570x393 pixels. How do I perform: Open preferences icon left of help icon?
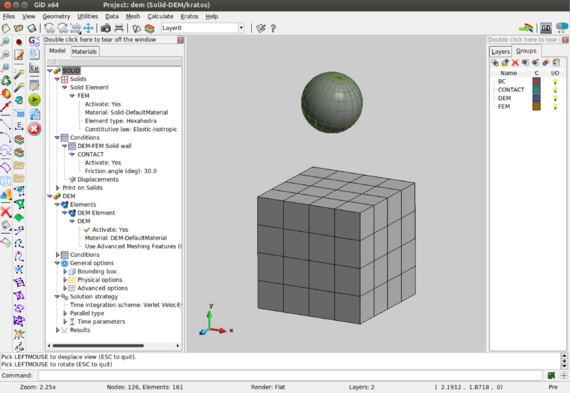point(261,28)
